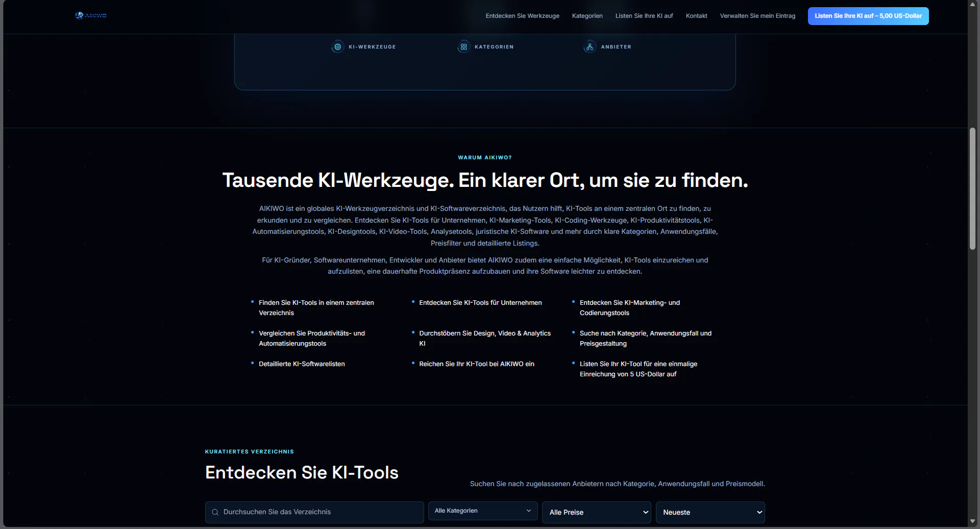Image resolution: width=980 pixels, height=529 pixels.
Task: Click the scrollbar down arrow
Action: tap(972, 521)
